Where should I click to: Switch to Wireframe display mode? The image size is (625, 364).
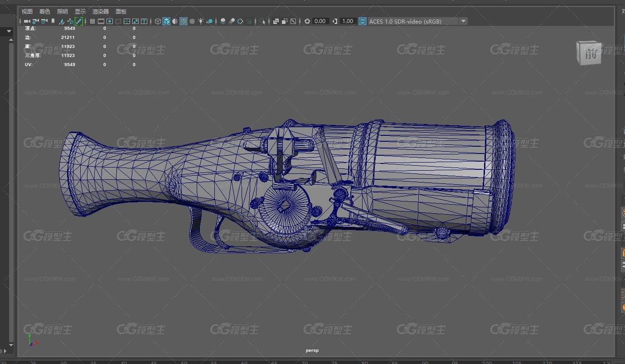coord(158,21)
